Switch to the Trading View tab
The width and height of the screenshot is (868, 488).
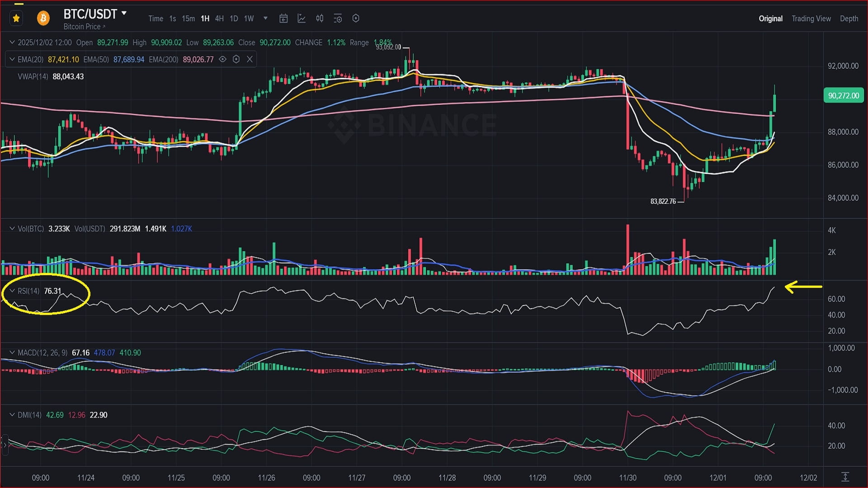click(811, 19)
